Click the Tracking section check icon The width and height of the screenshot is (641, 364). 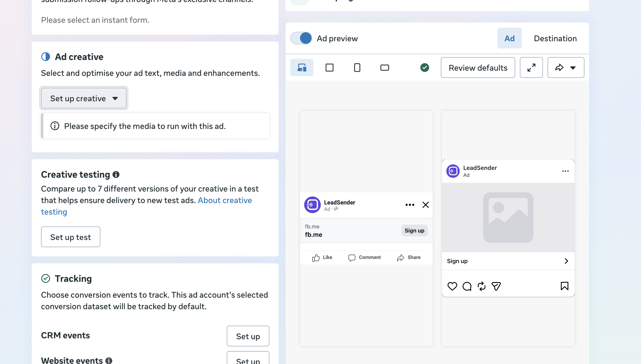click(46, 278)
